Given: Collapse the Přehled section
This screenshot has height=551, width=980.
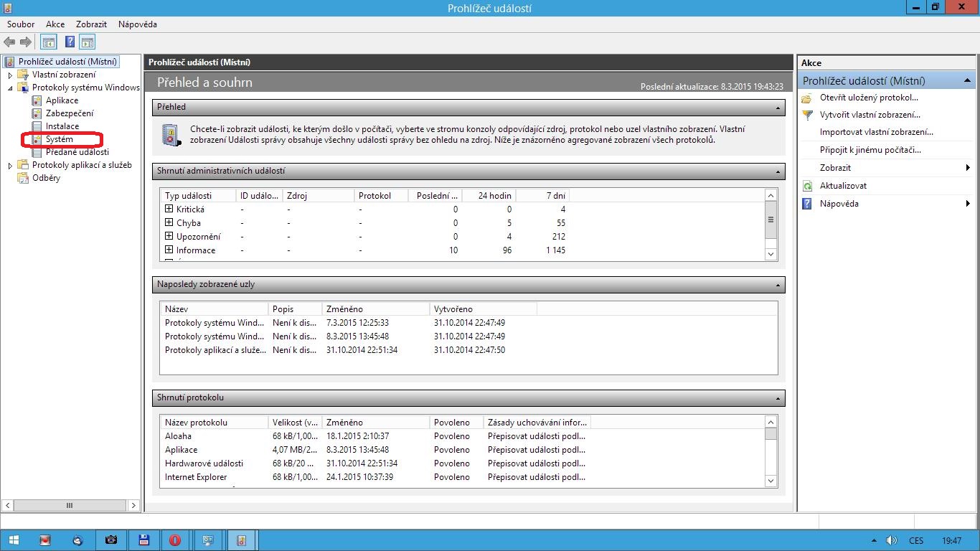Looking at the screenshot, I should point(778,108).
